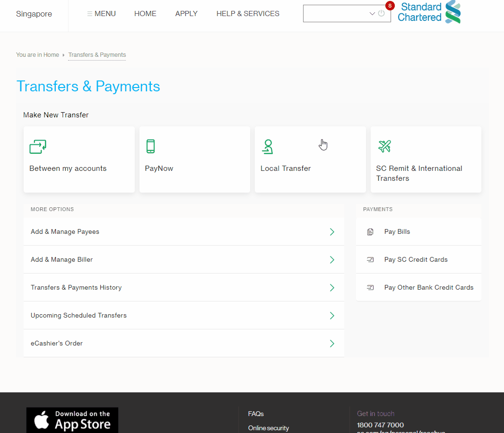504x433 pixels.
Task: Open Upcoming Scheduled Transfers option
Action: (x=78, y=316)
